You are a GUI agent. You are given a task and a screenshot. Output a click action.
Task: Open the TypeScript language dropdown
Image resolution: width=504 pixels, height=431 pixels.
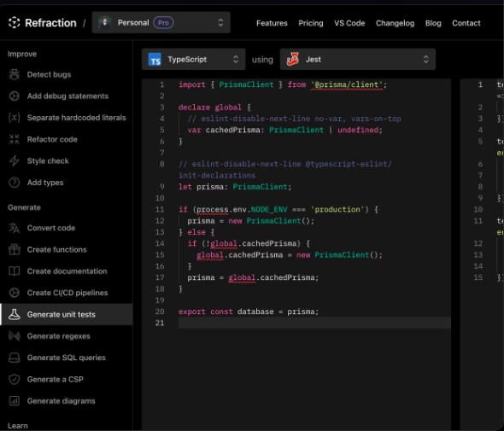point(194,60)
